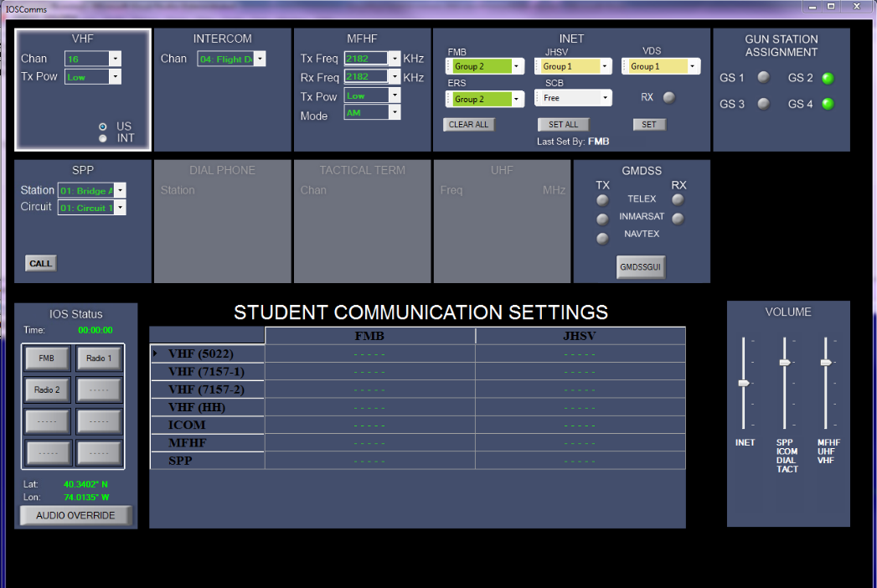Click the GS 4 green indicator

point(828,105)
